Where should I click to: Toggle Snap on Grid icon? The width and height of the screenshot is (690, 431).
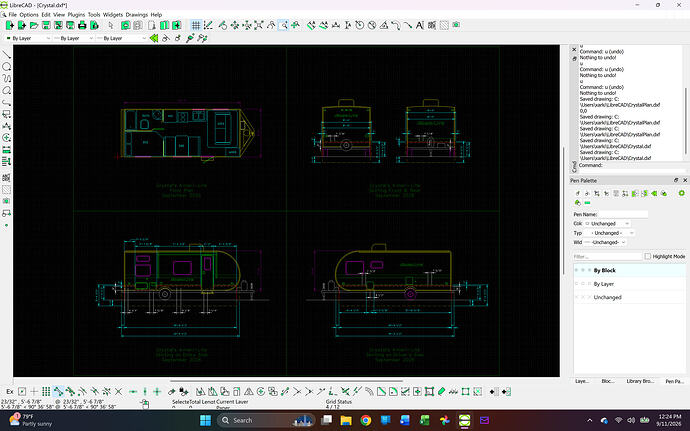[x=46, y=391]
